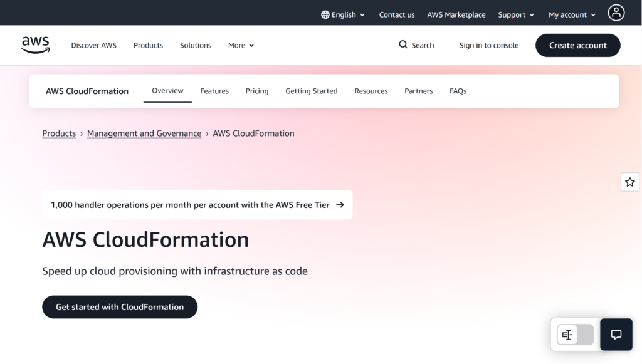
Task: Open the chat bubble widget
Action: [616, 334]
